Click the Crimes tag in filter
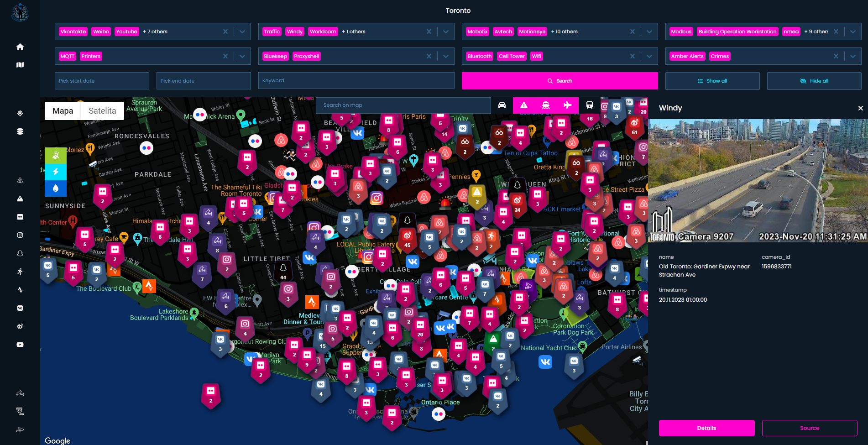The height and width of the screenshot is (445, 868). (x=720, y=56)
